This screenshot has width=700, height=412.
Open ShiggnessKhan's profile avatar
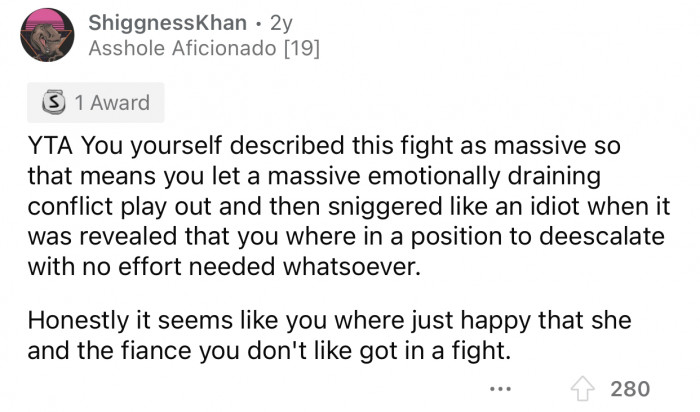click(46, 34)
